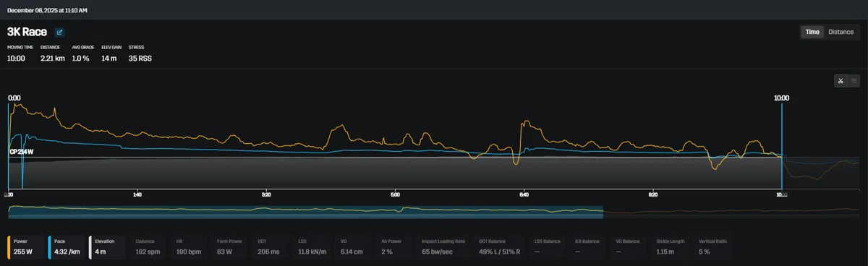
Task: Click the 8:20 axis tick label
Action: (x=652, y=194)
